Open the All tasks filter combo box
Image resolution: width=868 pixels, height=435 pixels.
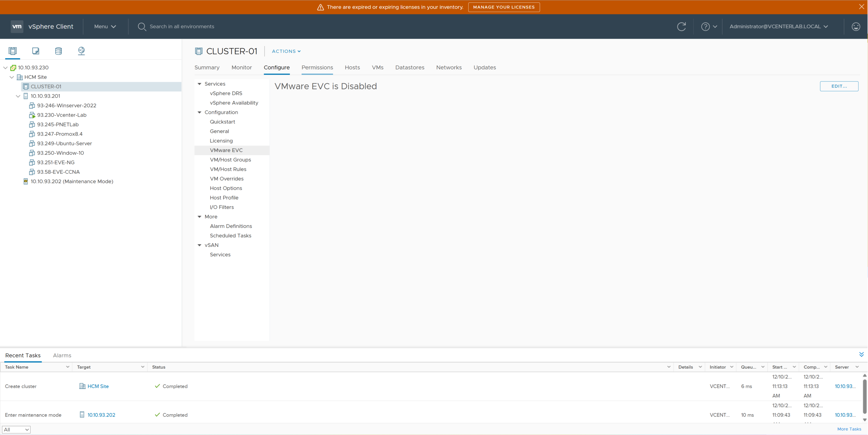coord(16,429)
